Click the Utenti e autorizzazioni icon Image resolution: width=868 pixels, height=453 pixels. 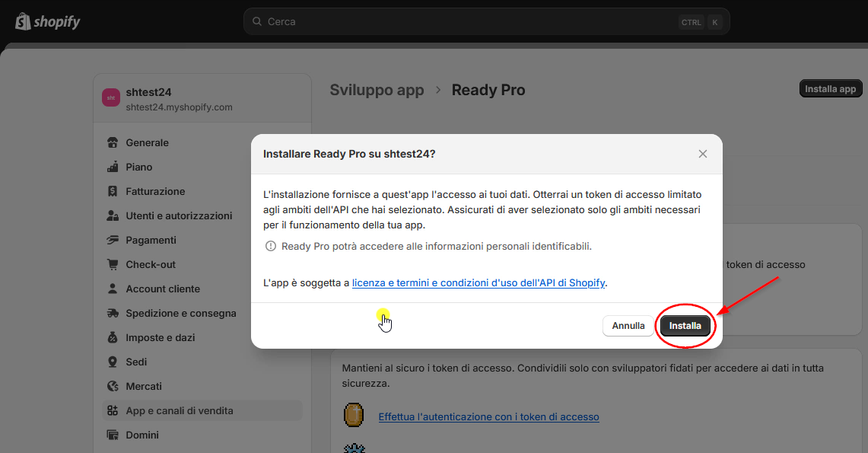pos(113,215)
